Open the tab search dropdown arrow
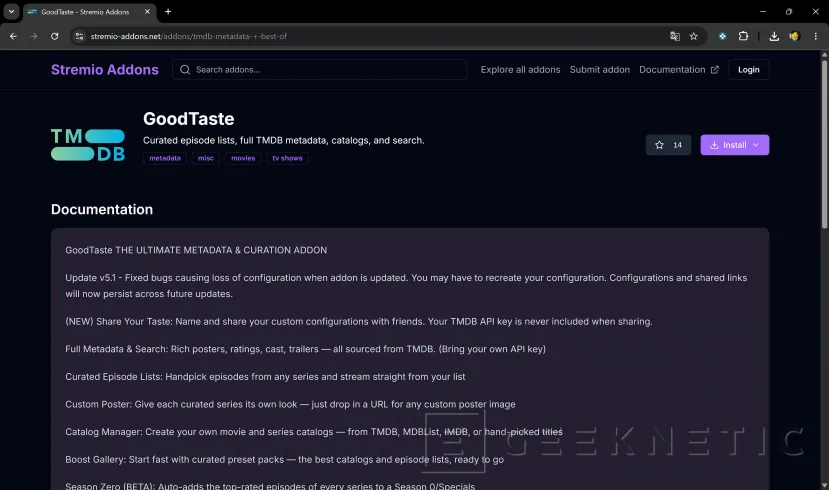 pos(11,12)
